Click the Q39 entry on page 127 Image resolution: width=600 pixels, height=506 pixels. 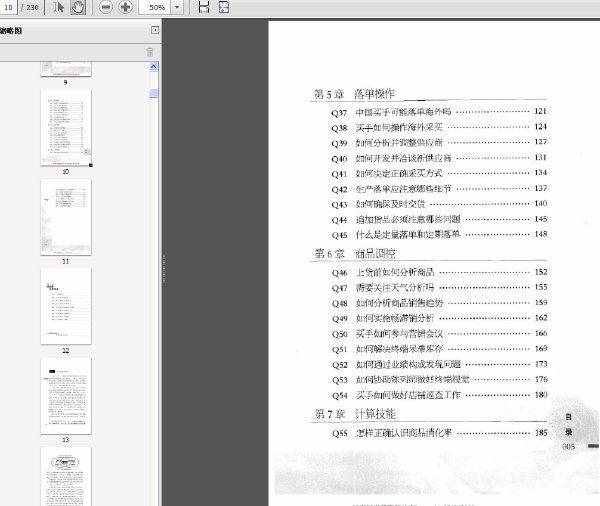click(x=439, y=142)
